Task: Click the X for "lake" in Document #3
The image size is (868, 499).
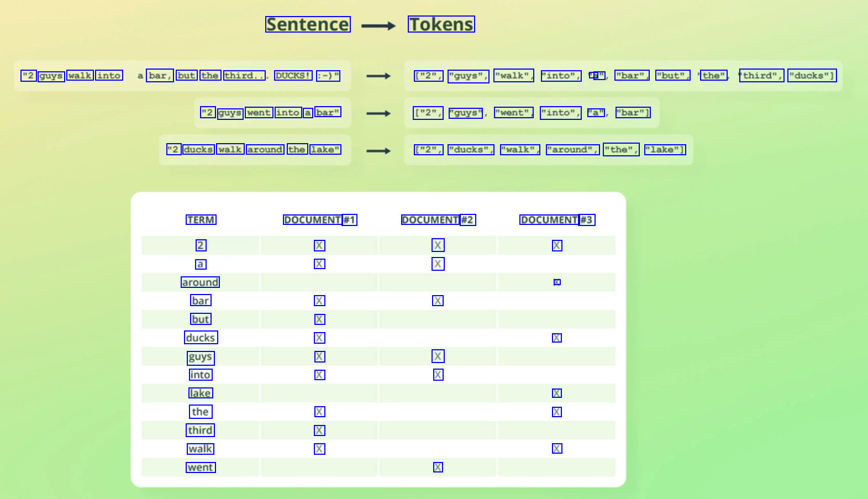Action: point(557,393)
